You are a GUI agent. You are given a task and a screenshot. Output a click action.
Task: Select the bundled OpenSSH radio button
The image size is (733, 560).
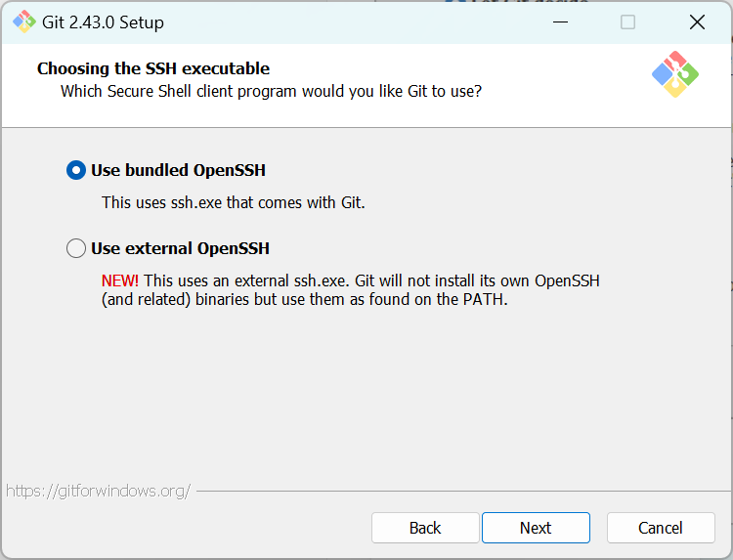[76, 170]
